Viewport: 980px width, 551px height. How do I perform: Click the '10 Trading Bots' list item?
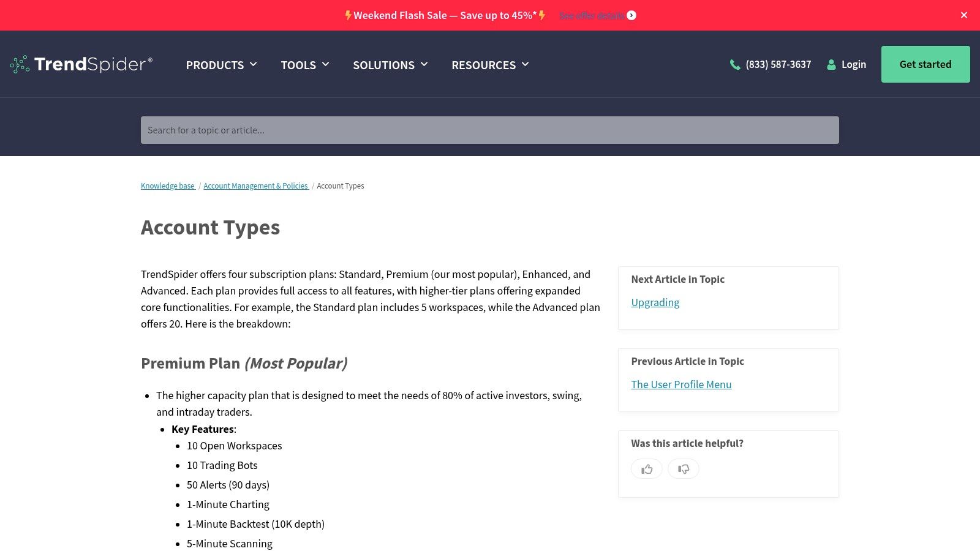tap(222, 465)
